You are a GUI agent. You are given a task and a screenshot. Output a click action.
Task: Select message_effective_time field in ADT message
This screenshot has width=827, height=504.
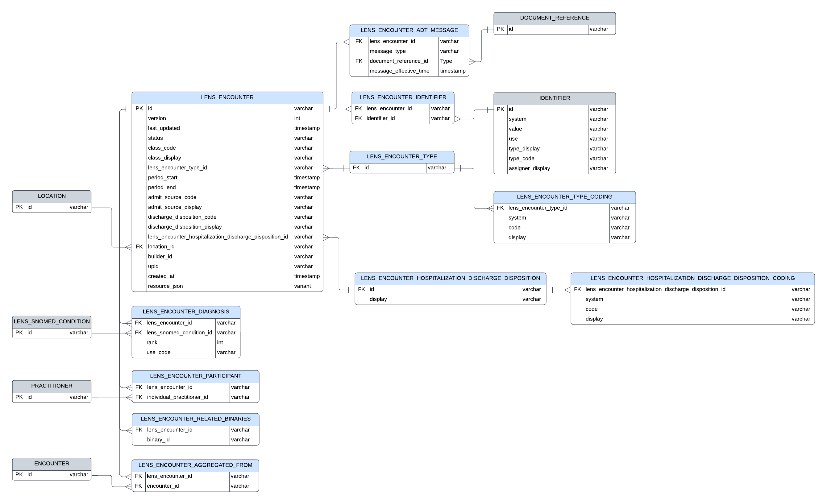[x=399, y=71]
